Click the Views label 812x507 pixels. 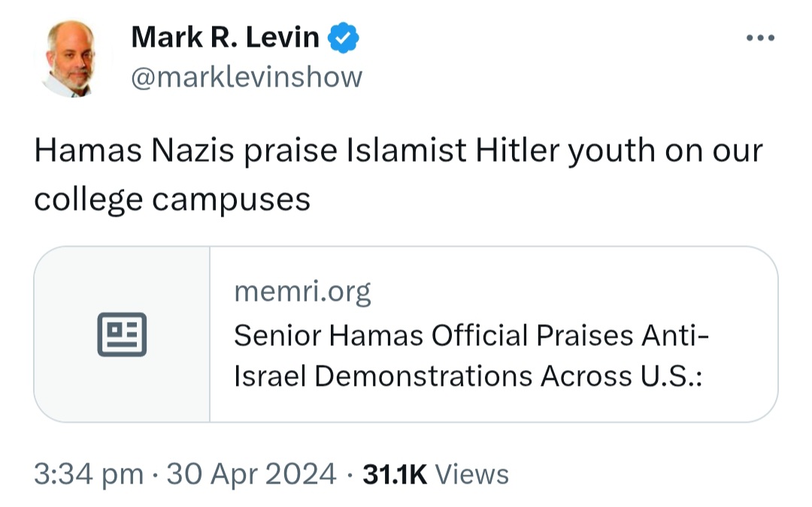[x=471, y=475]
